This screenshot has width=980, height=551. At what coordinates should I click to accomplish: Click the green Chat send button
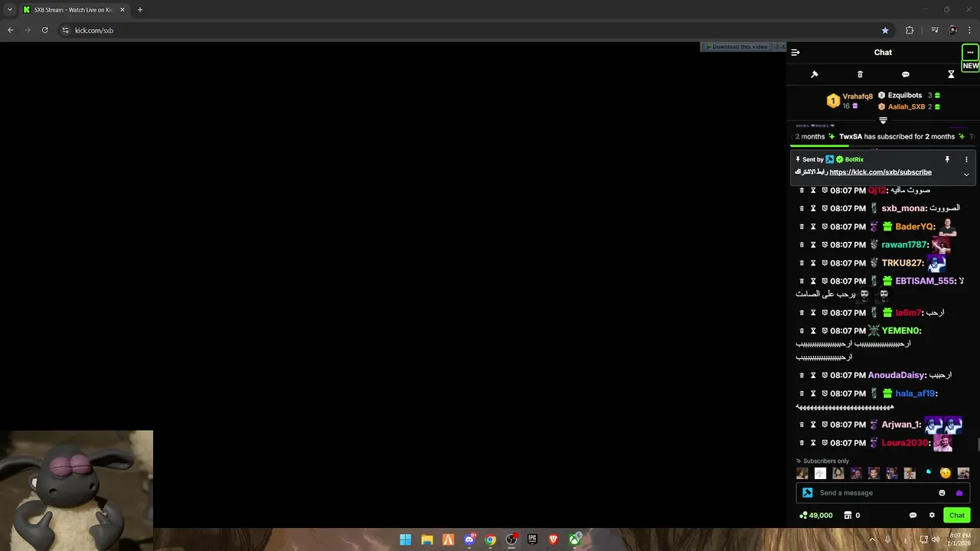tap(957, 515)
